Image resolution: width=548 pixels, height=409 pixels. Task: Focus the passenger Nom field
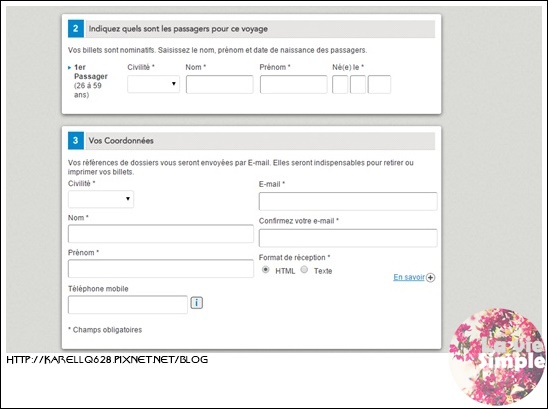(219, 84)
